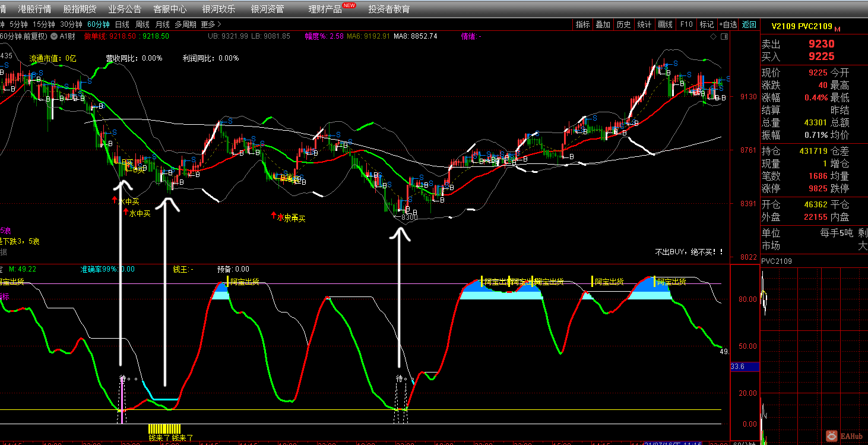The height and width of the screenshot is (445, 868).
Task: Switch chart to the 5分钟 period
Action: [19, 24]
